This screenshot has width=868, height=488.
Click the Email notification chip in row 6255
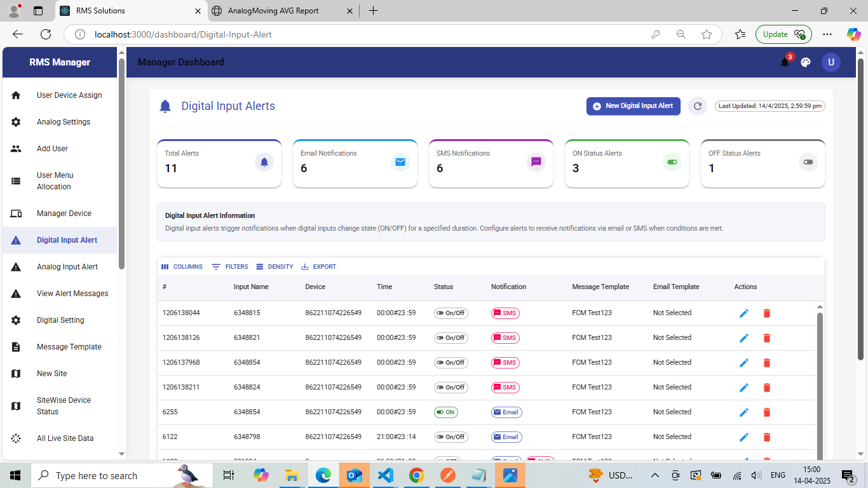point(506,412)
